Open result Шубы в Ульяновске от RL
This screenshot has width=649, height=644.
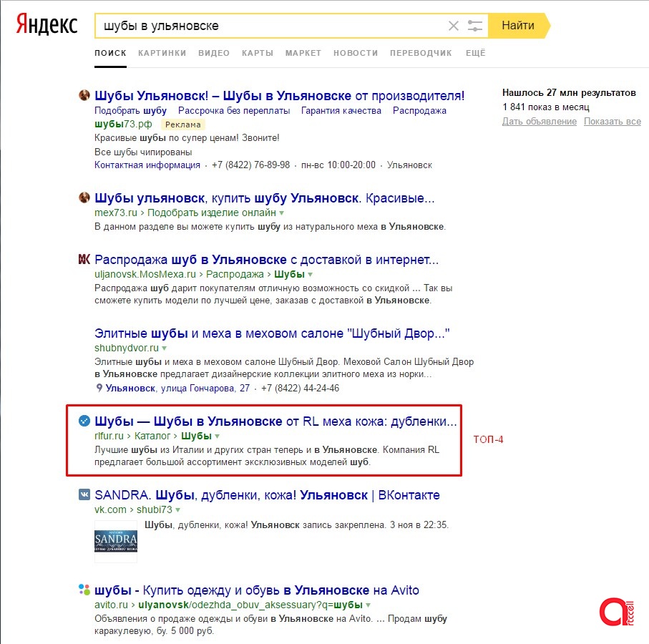tap(275, 421)
